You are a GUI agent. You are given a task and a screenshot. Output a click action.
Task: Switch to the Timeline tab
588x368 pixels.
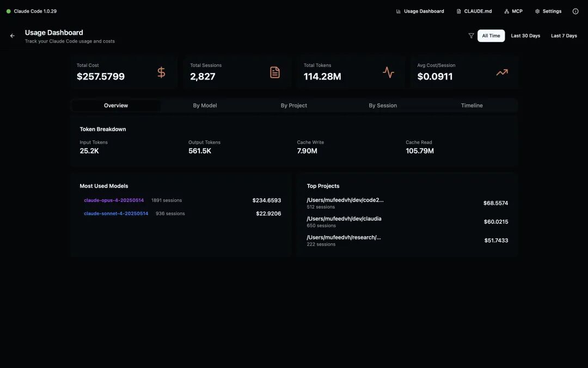coord(471,105)
